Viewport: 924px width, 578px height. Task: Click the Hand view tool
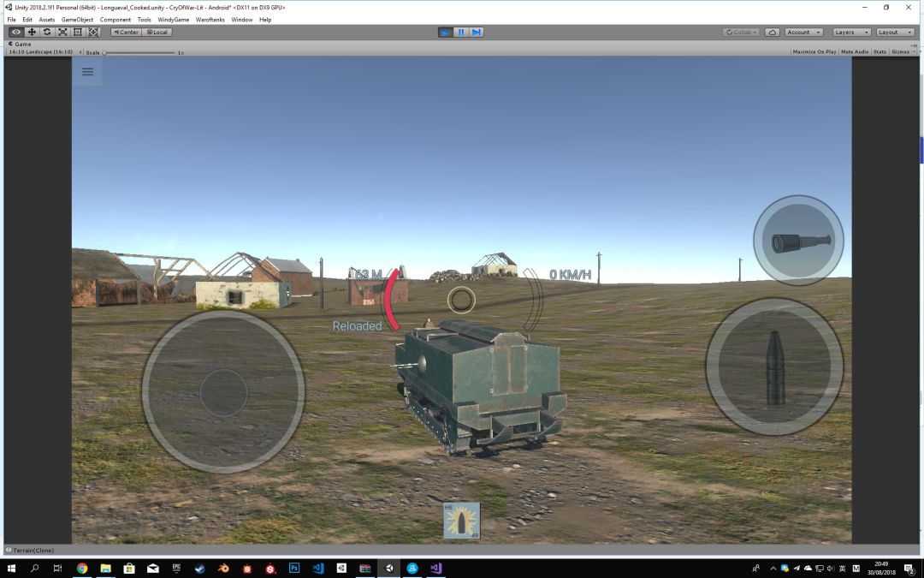16,32
